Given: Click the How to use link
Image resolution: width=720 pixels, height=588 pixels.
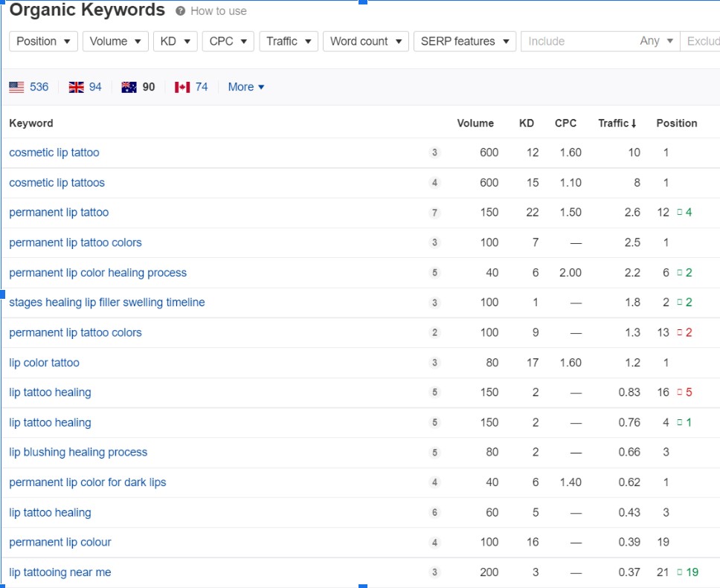Looking at the screenshot, I should point(219,11).
